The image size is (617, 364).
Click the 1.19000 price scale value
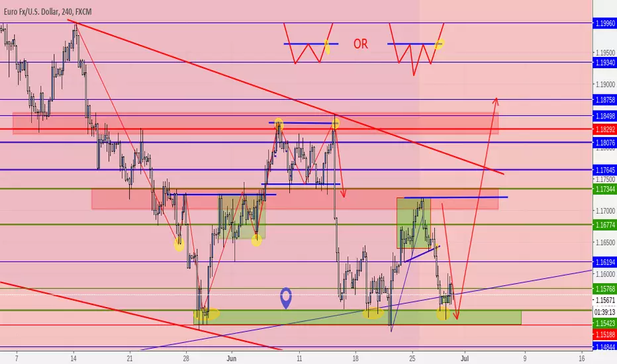click(605, 85)
